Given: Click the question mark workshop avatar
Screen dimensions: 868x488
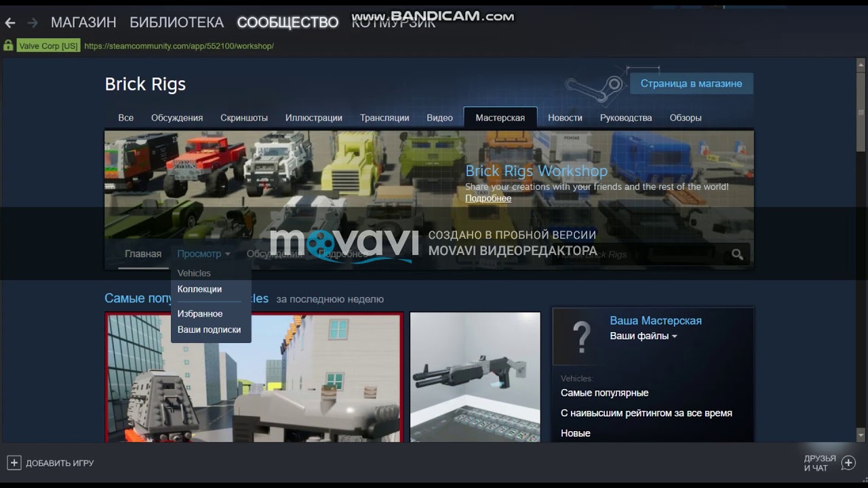Looking at the screenshot, I should [581, 336].
